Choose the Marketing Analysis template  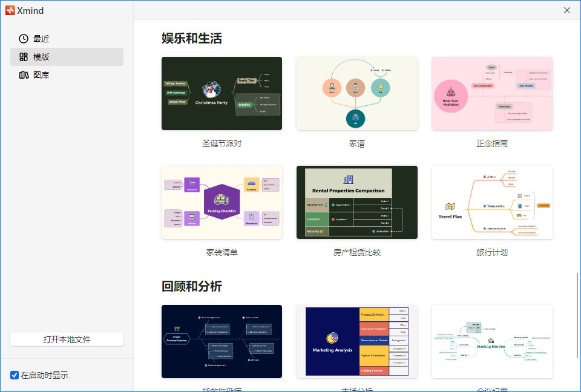point(357,341)
